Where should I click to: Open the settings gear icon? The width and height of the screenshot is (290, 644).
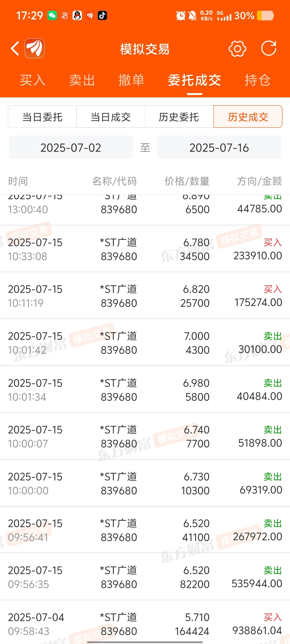point(237,49)
